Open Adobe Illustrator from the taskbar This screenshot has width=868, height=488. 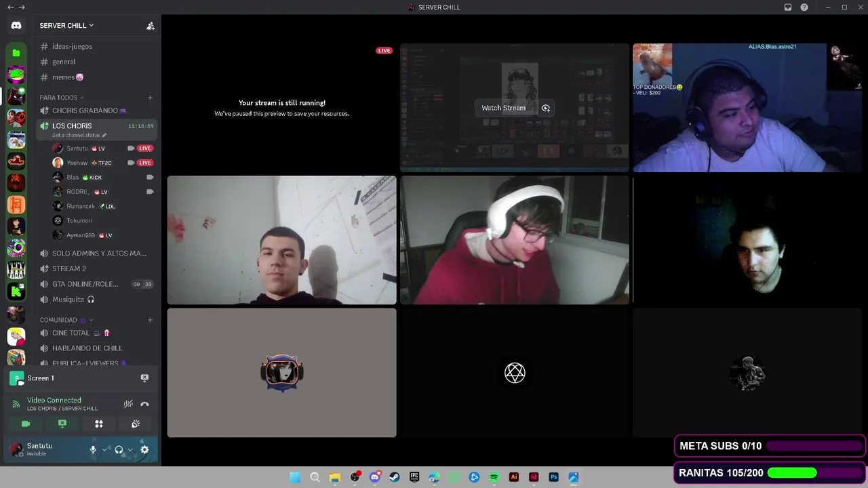pos(514,477)
